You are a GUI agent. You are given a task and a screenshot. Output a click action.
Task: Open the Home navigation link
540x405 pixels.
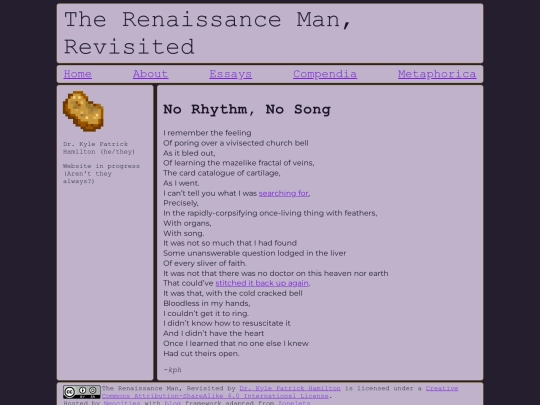click(77, 74)
